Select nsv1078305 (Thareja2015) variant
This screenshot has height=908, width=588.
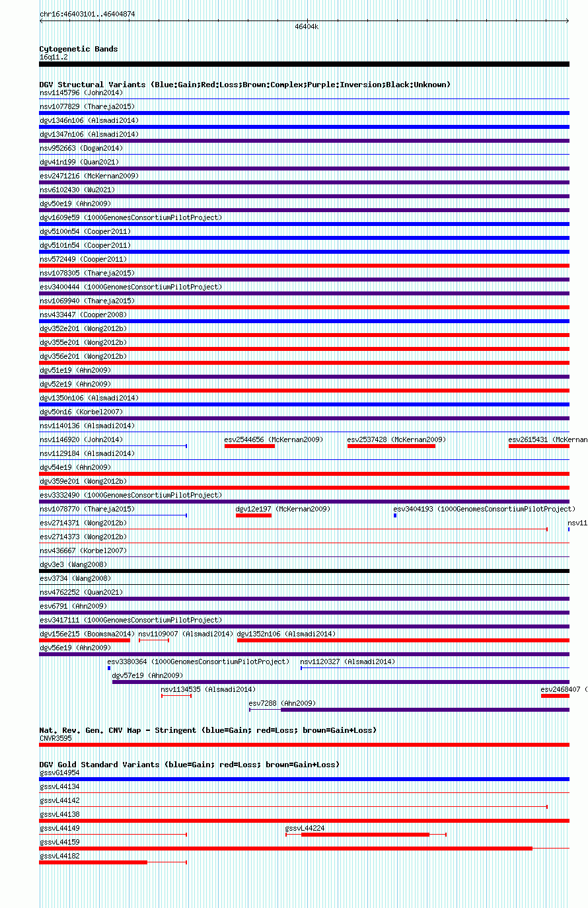[x=87, y=273]
